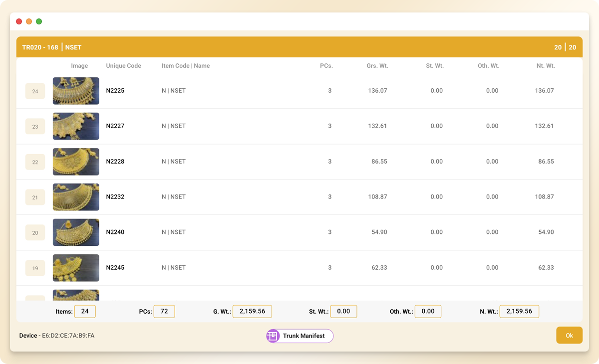
Task: Open thumbnail image for N2240
Action: [x=76, y=232]
